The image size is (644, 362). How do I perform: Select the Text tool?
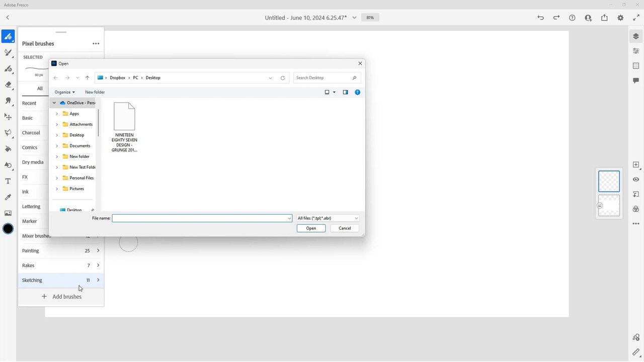8,181
